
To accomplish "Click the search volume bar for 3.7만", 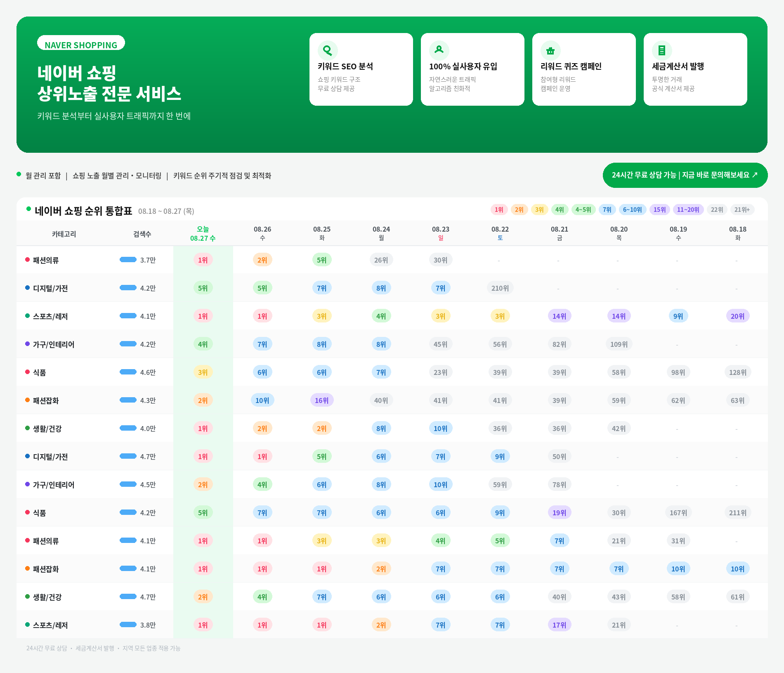I will (x=128, y=260).
